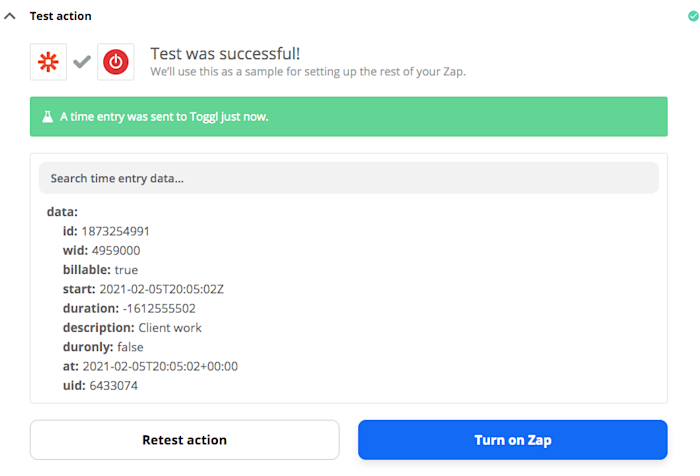Collapse the Test action section chevron
Screen dimensions: 700x476
(10, 16)
